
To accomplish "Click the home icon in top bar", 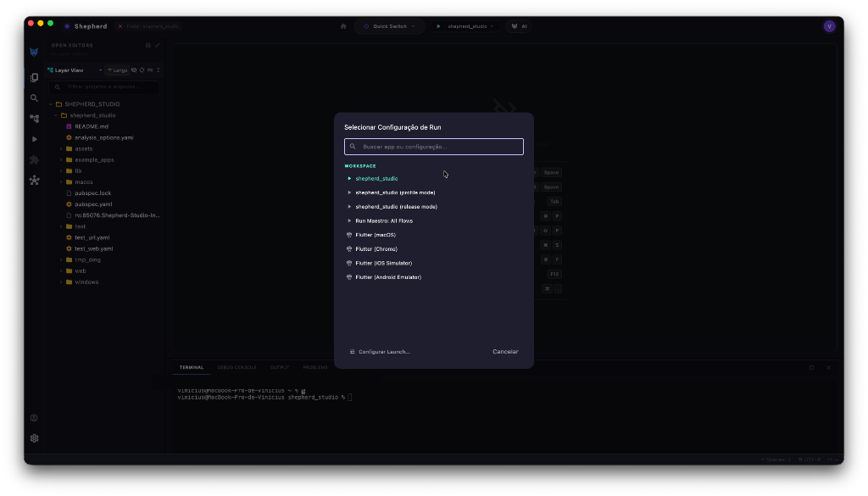I will point(343,26).
